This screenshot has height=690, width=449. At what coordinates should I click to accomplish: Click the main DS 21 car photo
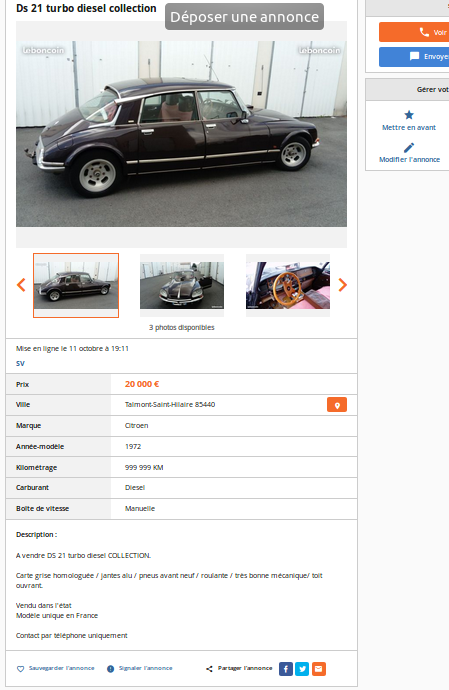(x=181, y=134)
